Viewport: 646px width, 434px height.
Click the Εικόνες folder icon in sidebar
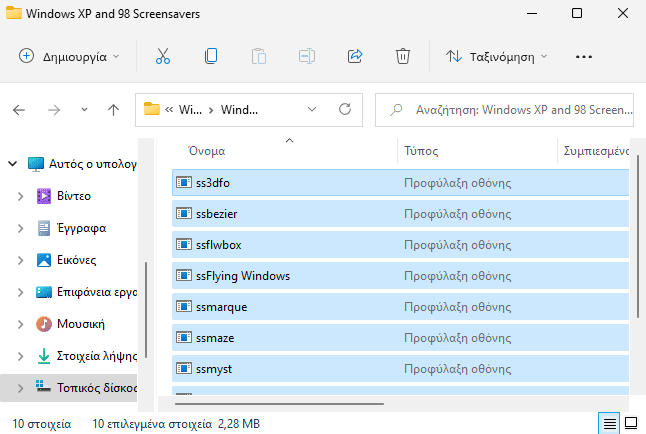click(44, 260)
